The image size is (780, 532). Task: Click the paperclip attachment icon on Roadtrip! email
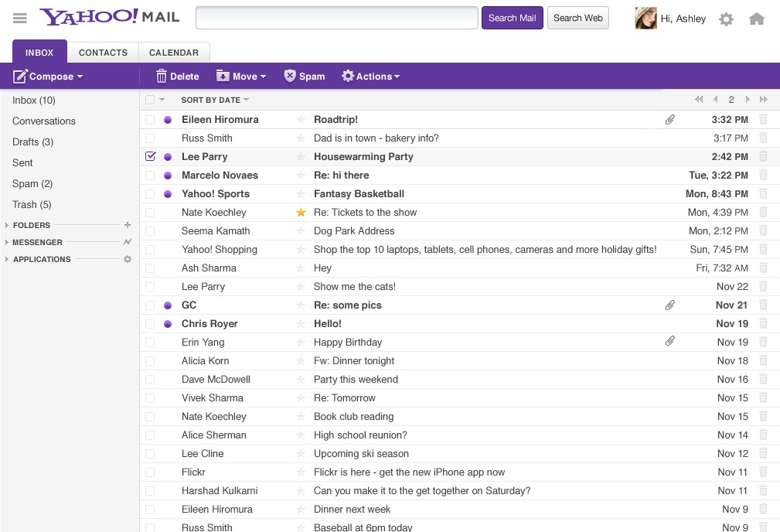pyautogui.click(x=670, y=120)
